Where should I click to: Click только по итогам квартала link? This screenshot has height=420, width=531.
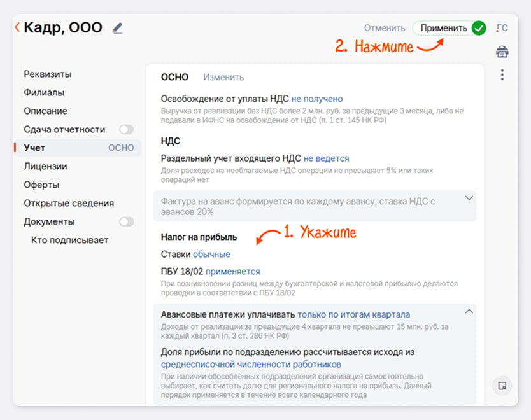click(354, 315)
